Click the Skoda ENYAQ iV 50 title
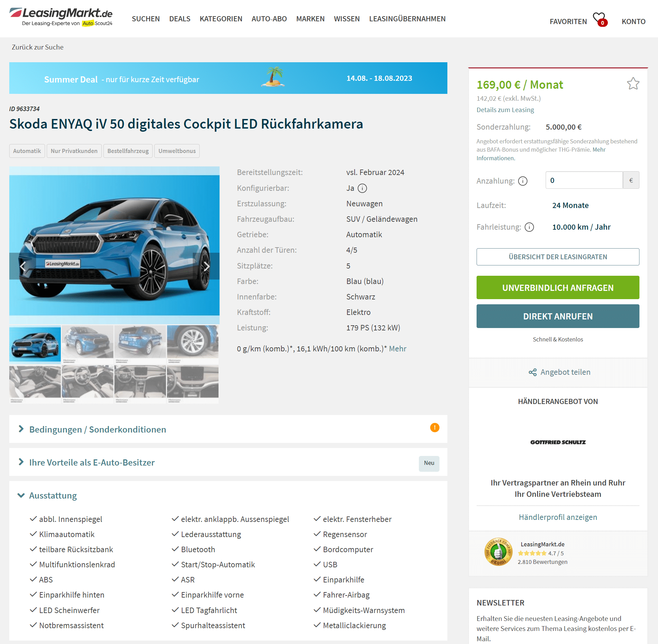 [x=186, y=124]
